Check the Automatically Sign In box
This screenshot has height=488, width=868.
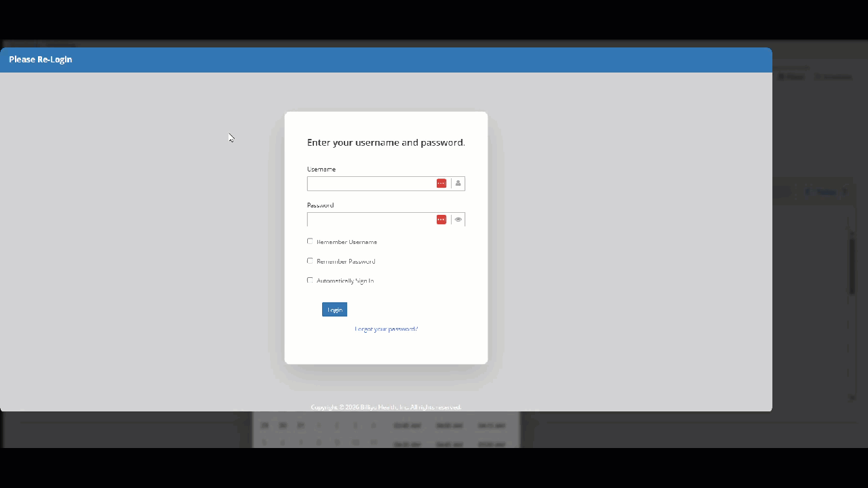tap(310, 281)
